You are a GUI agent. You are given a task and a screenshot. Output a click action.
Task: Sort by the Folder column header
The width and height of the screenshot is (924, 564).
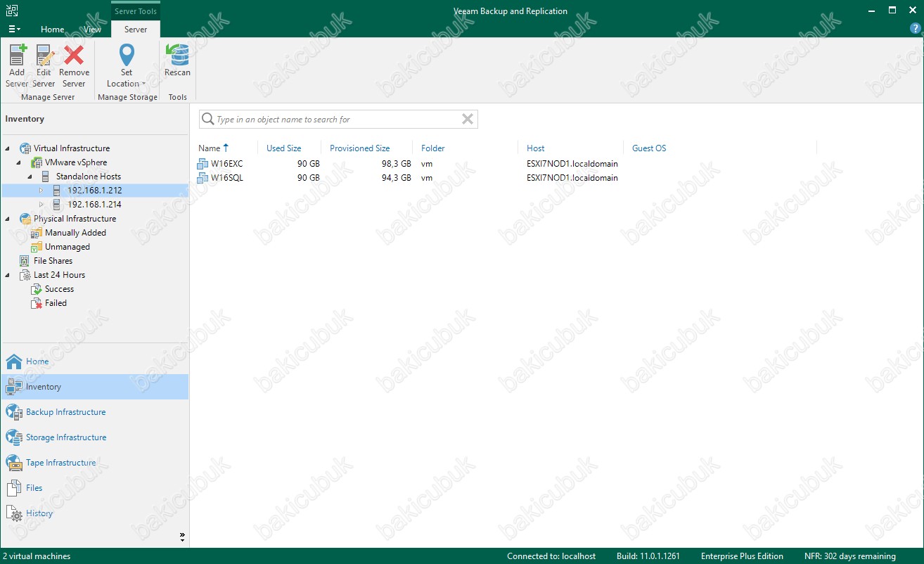[x=433, y=148]
